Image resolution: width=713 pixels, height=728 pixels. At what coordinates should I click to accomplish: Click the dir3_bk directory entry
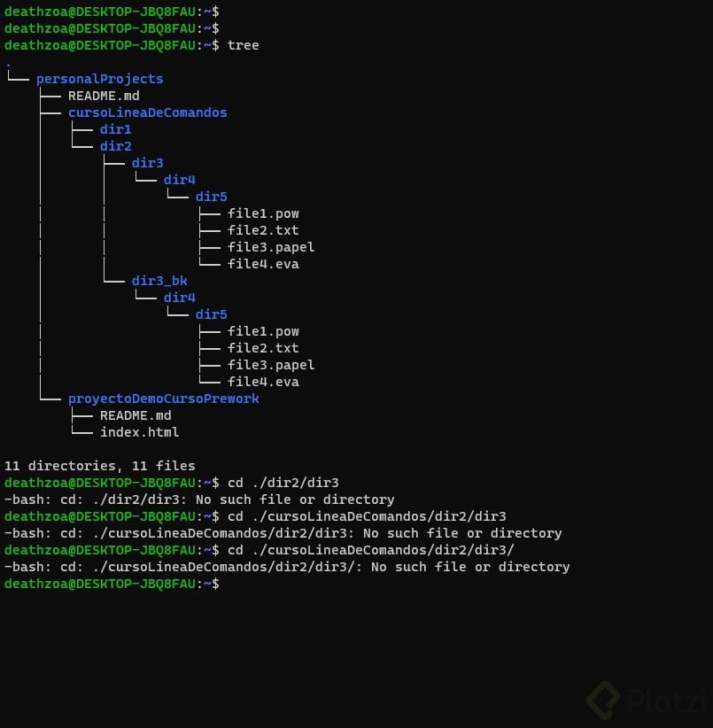[x=159, y=281]
